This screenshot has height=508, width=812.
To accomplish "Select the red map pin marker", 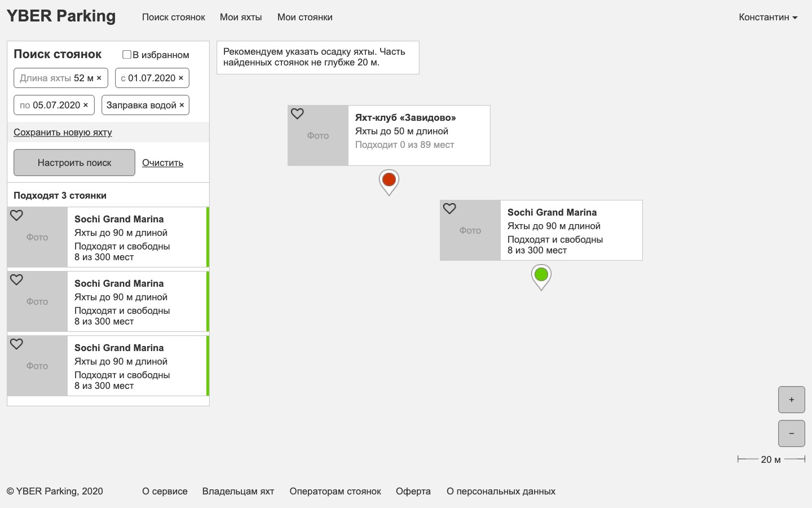I will pos(389,182).
